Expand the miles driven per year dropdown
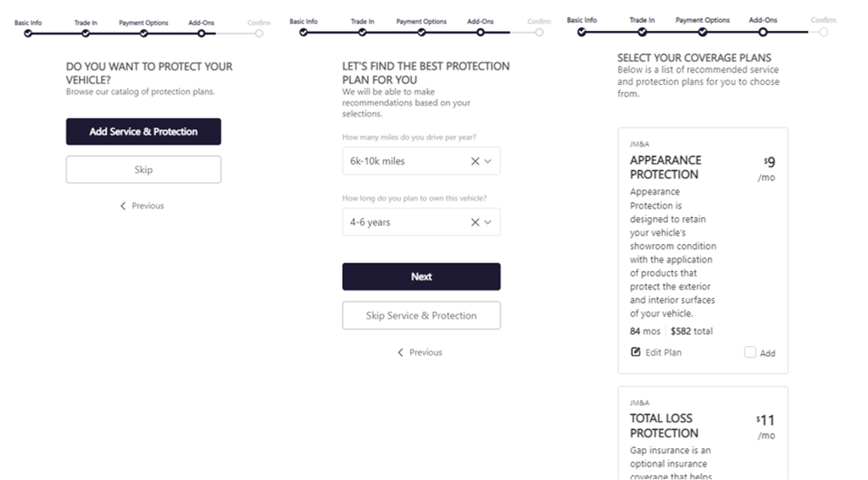 coord(488,161)
